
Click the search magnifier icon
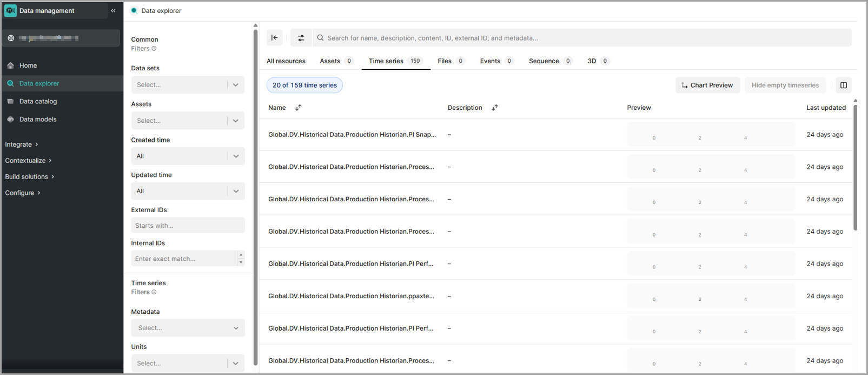[320, 38]
